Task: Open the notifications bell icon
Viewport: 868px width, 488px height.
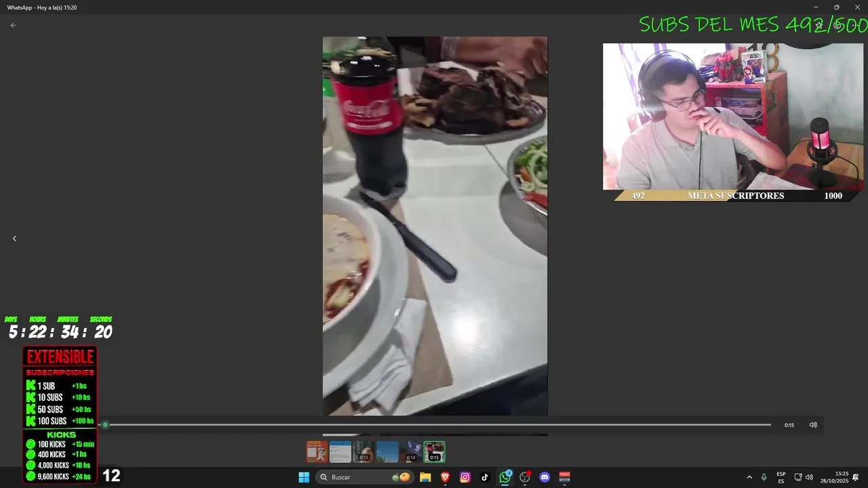Action: [x=856, y=477]
